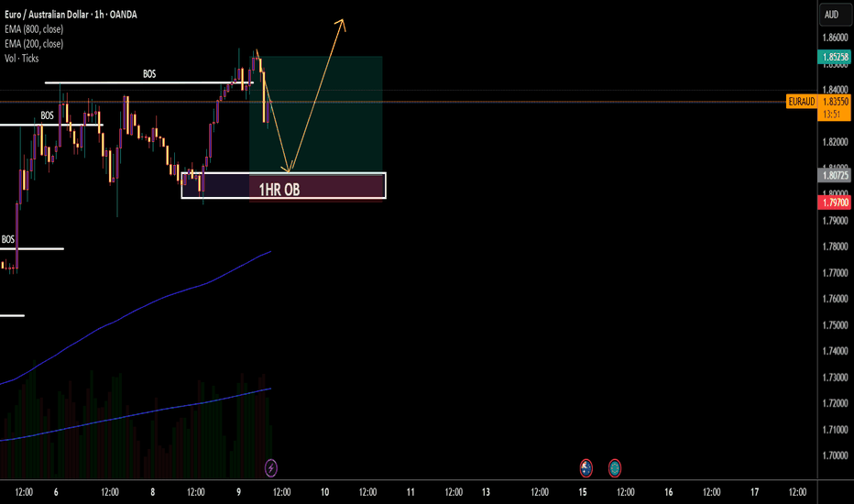Select the EMA (800, close) indicator legend
This screenshot has height=504, width=854.
[34, 29]
